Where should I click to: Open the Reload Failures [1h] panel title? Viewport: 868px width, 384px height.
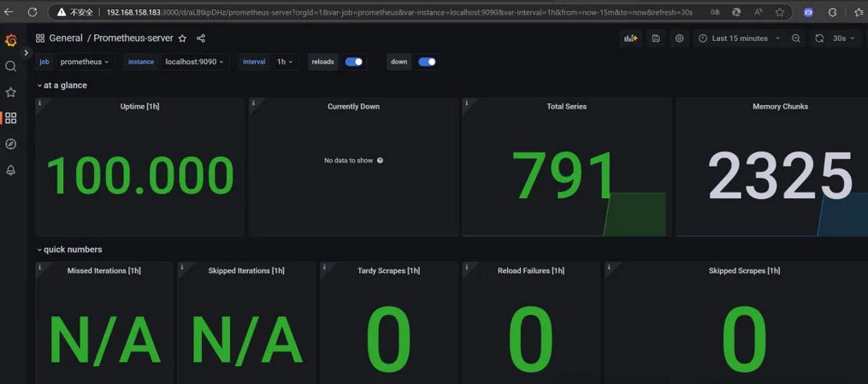(531, 270)
